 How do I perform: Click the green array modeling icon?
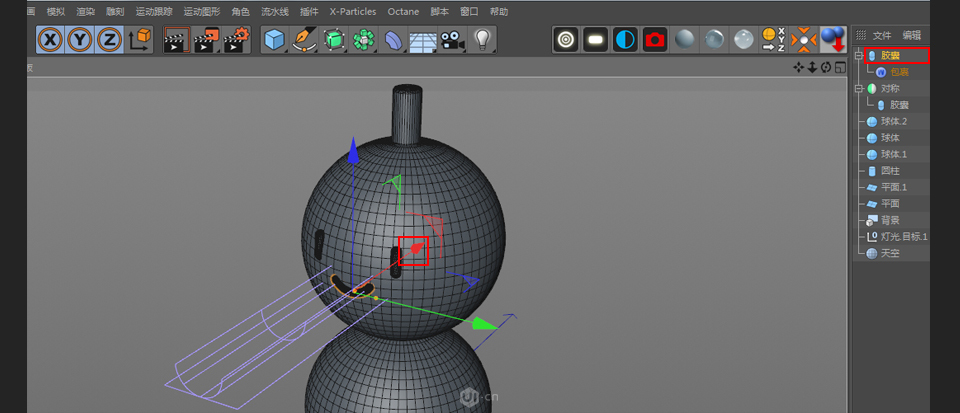tap(364, 40)
